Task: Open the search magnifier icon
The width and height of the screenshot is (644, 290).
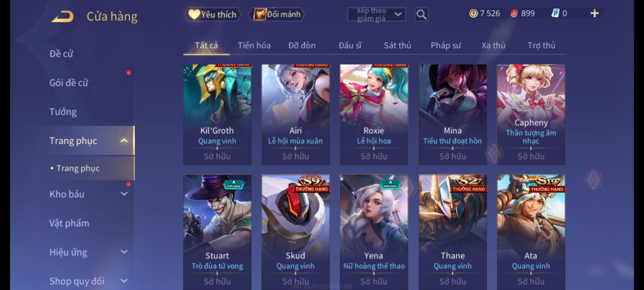Action: 421,15
